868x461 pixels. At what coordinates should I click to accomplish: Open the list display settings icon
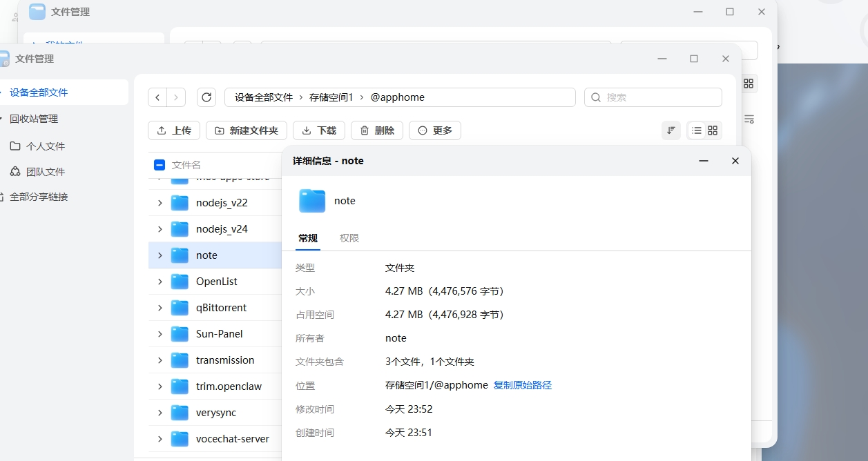tap(749, 118)
